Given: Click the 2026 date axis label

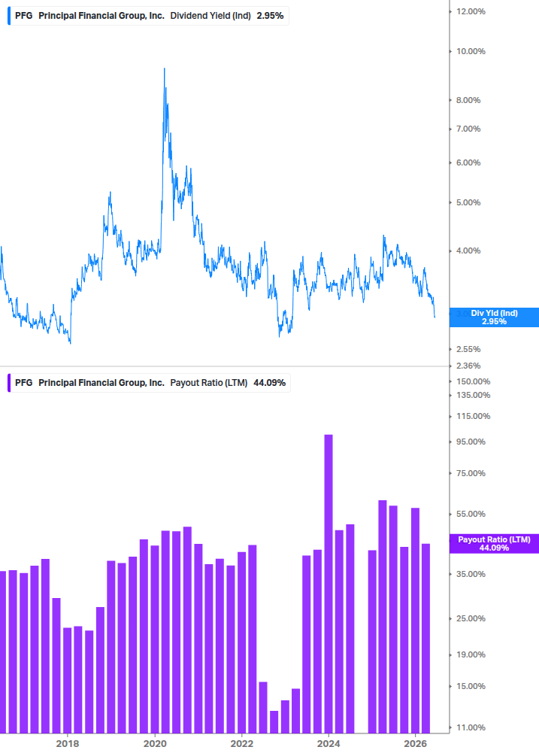Looking at the screenshot, I should click(415, 743).
